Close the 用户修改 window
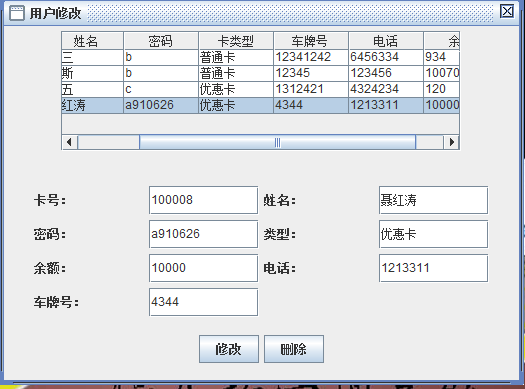The width and height of the screenshot is (525, 389). (x=507, y=12)
